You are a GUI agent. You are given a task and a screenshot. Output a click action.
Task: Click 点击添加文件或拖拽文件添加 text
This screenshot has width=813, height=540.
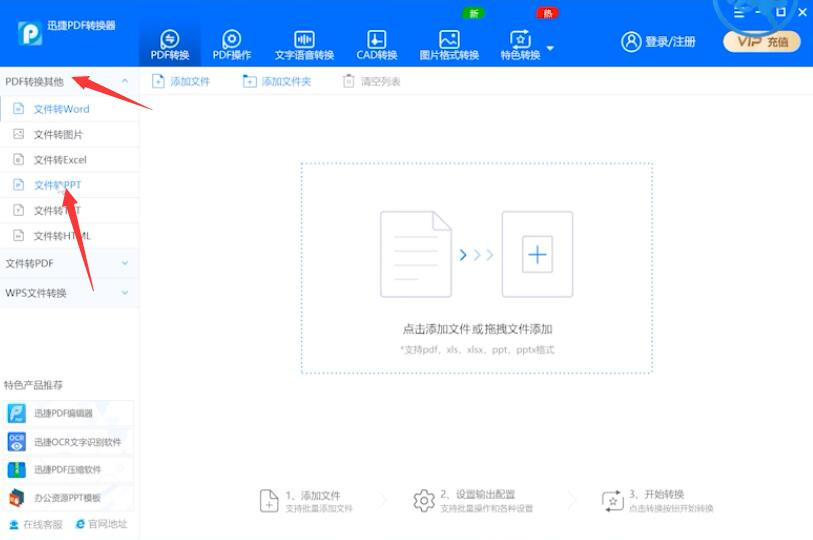(x=478, y=329)
